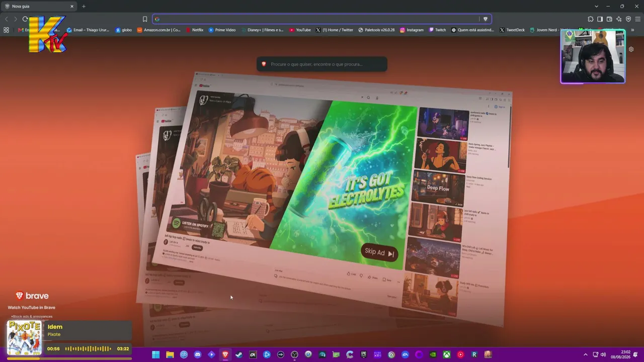Close the Nova guia tab

(72, 6)
